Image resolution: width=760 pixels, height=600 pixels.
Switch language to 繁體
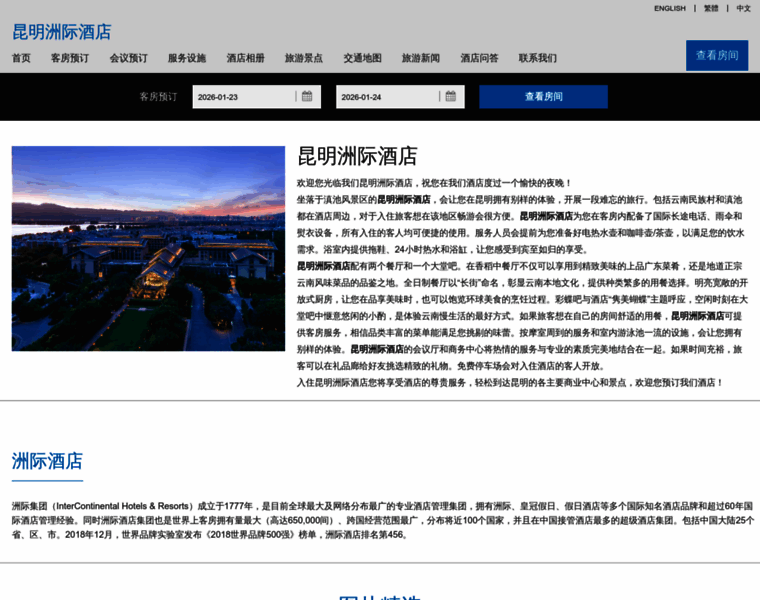(x=711, y=8)
